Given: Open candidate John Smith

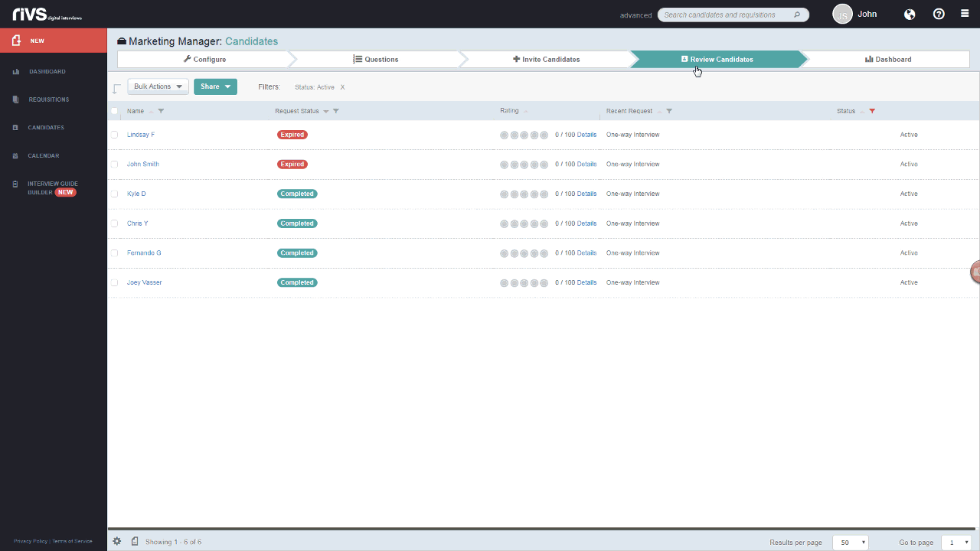Looking at the screenshot, I should coord(143,165).
